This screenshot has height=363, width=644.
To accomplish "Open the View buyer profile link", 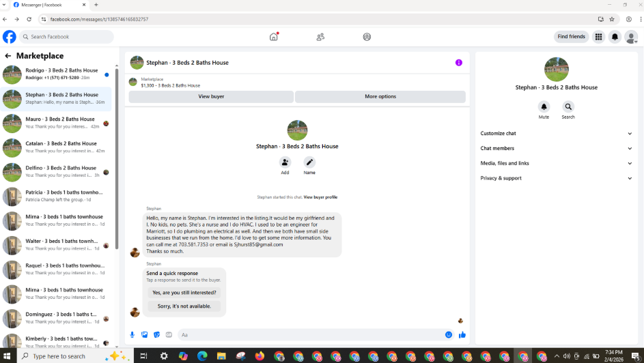I will point(320,197).
